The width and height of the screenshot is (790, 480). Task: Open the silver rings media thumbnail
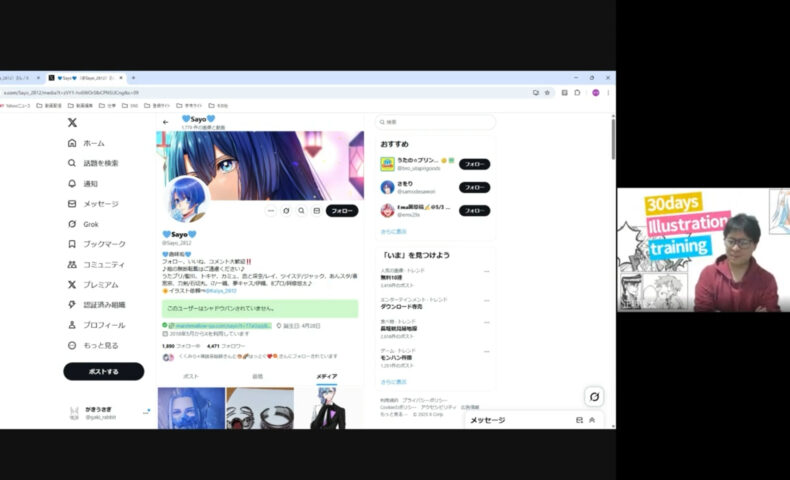pyautogui.click(x=260, y=408)
